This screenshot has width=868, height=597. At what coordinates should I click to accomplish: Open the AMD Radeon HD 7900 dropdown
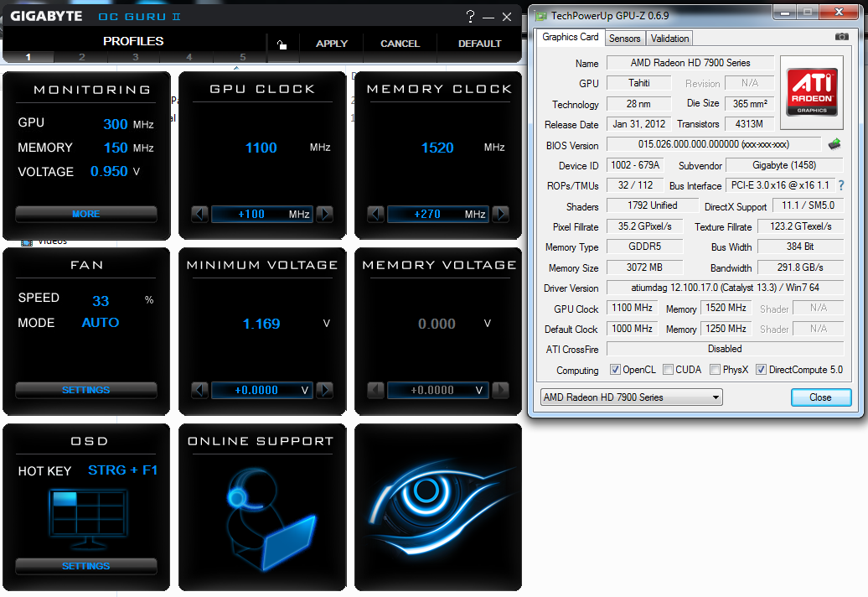(x=631, y=397)
